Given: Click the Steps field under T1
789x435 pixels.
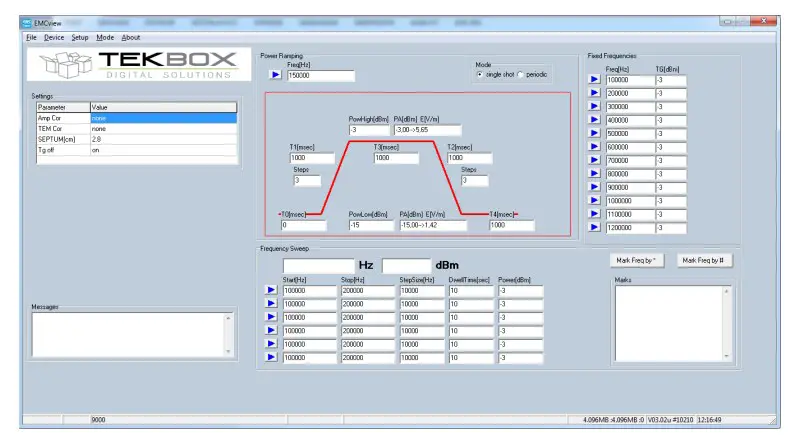Looking at the screenshot, I should (307, 180).
